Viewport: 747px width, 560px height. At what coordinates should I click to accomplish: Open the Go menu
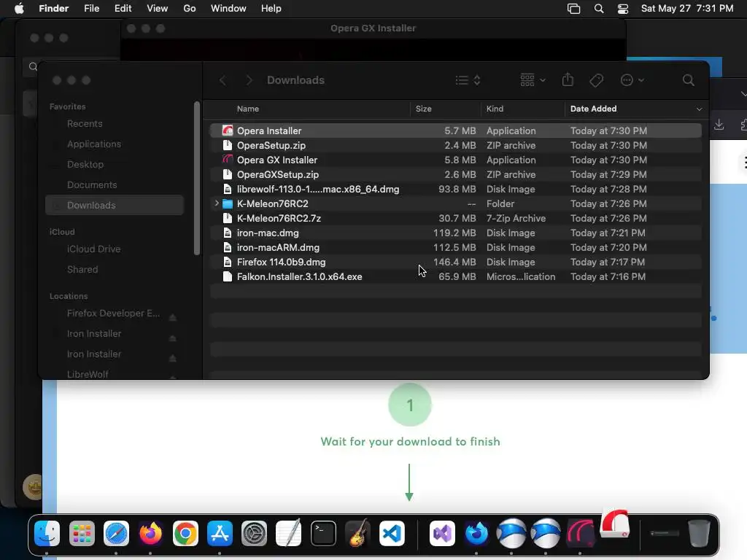(x=190, y=9)
